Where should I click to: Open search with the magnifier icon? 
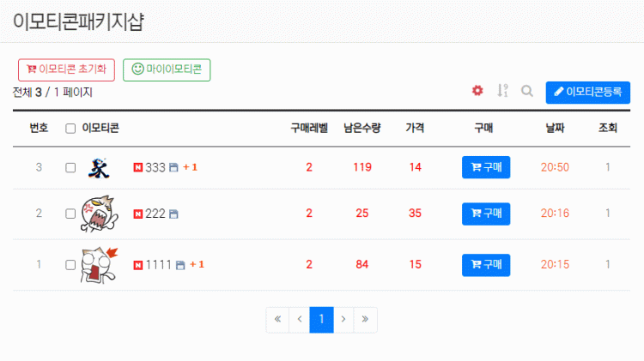[x=527, y=91]
